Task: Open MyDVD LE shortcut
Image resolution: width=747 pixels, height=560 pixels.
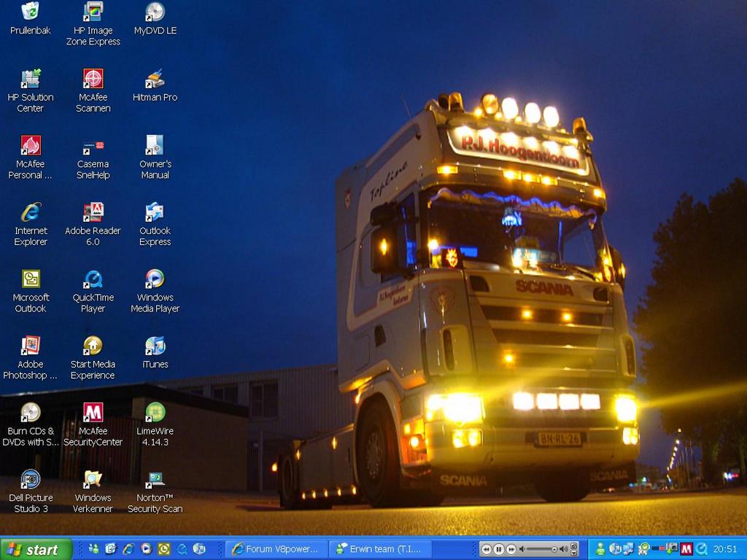Action: click(155, 19)
